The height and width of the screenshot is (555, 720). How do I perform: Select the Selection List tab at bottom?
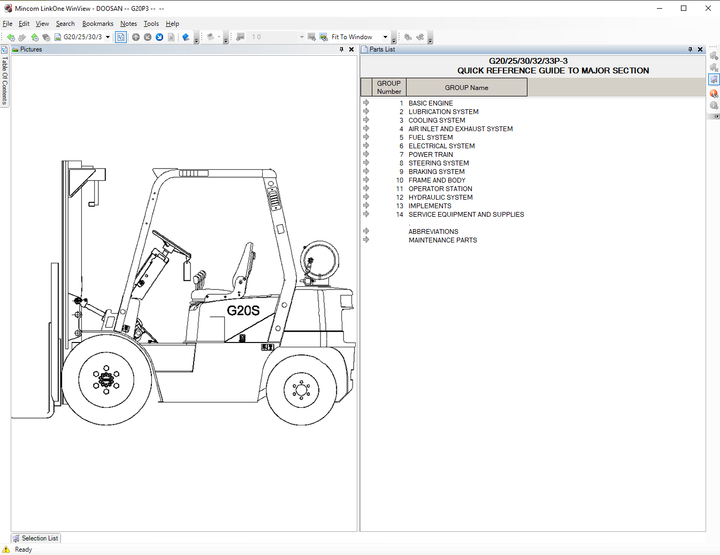pos(36,538)
